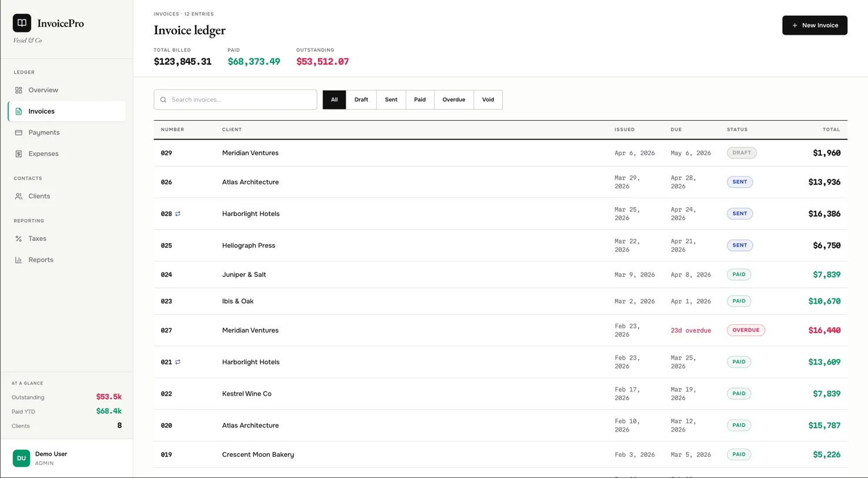The width and height of the screenshot is (868, 478).
Task: Open the Overview page
Action: 66,90
